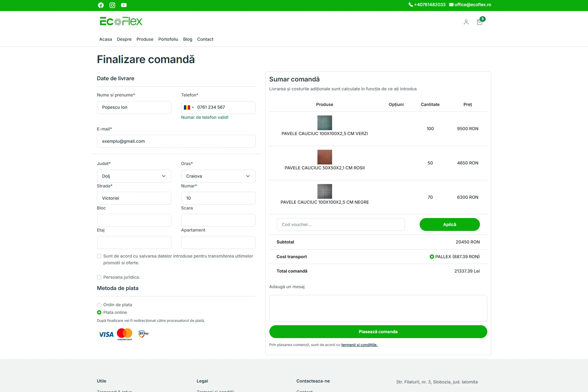Check the promotions data consent checkbox
This screenshot has height=392, width=588.
99,256
